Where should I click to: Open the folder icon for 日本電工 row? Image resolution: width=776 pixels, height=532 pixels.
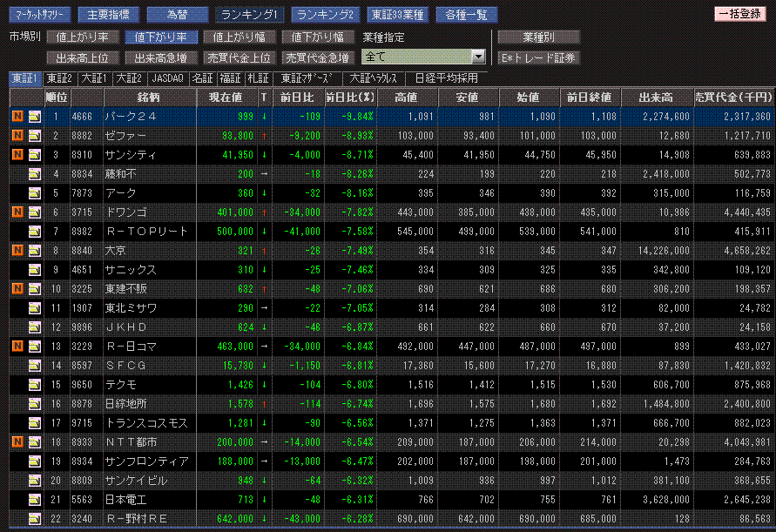(x=35, y=500)
